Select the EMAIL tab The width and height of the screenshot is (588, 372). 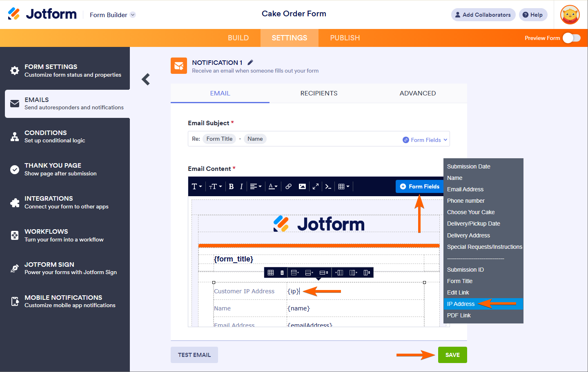point(220,93)
